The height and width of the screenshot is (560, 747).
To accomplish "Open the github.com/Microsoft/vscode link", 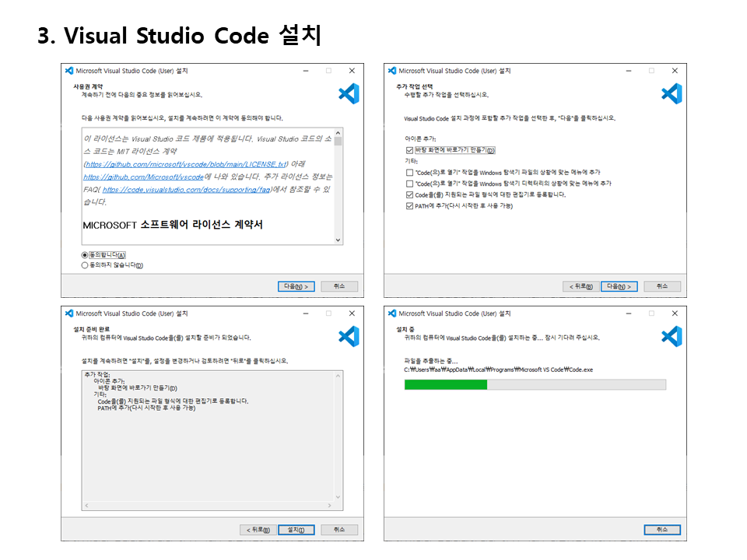I will coord(143,177).
